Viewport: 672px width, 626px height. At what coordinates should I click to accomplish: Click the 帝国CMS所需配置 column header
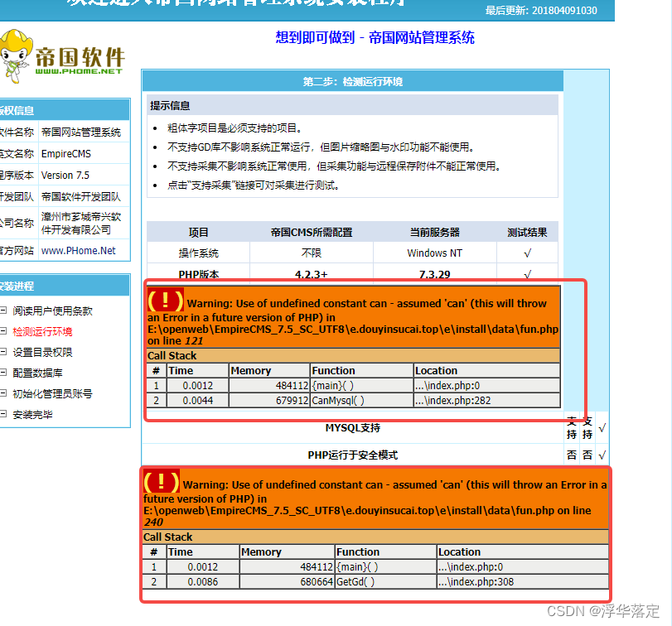coord(312,232)
